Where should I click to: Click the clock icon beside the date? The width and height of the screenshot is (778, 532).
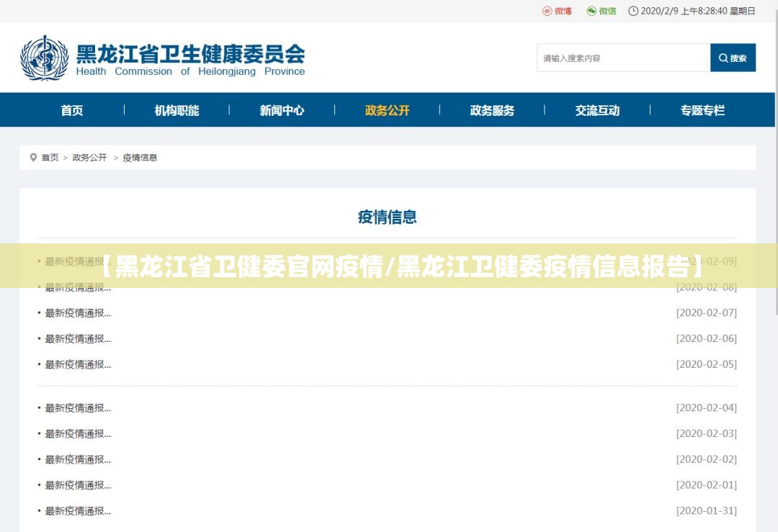click(x=633, y=11)
